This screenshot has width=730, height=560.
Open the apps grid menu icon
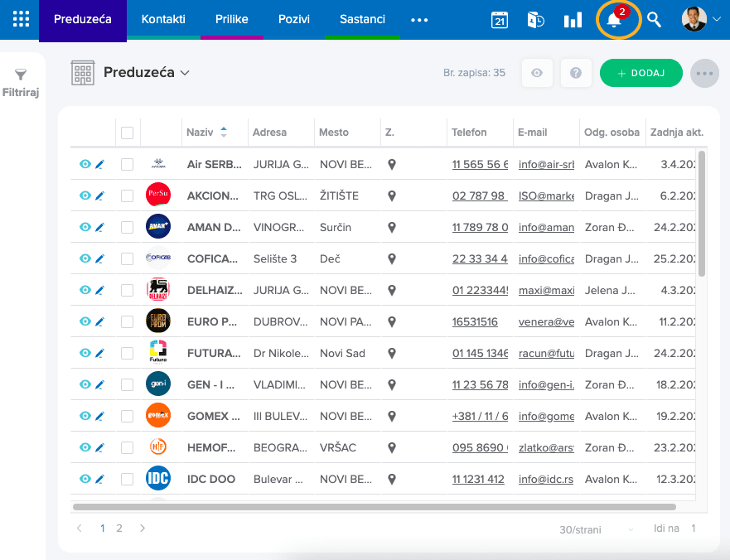click(x=21, y=19)
